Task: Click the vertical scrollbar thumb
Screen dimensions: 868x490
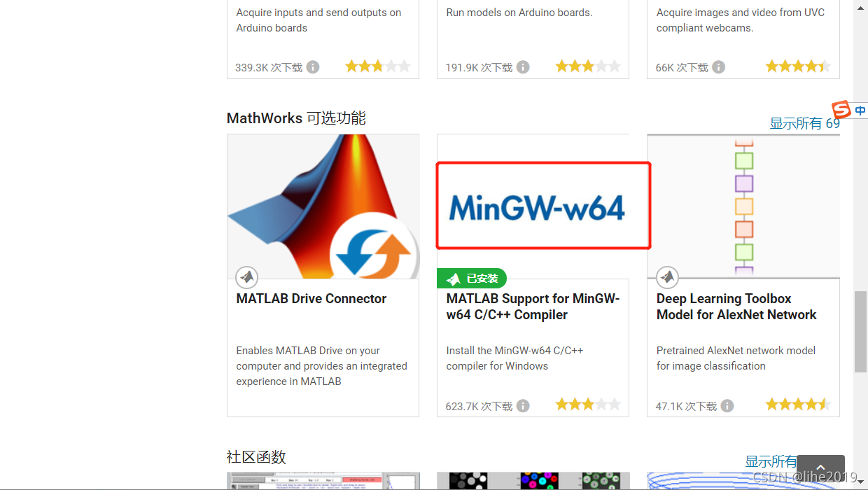Action: 861,332
